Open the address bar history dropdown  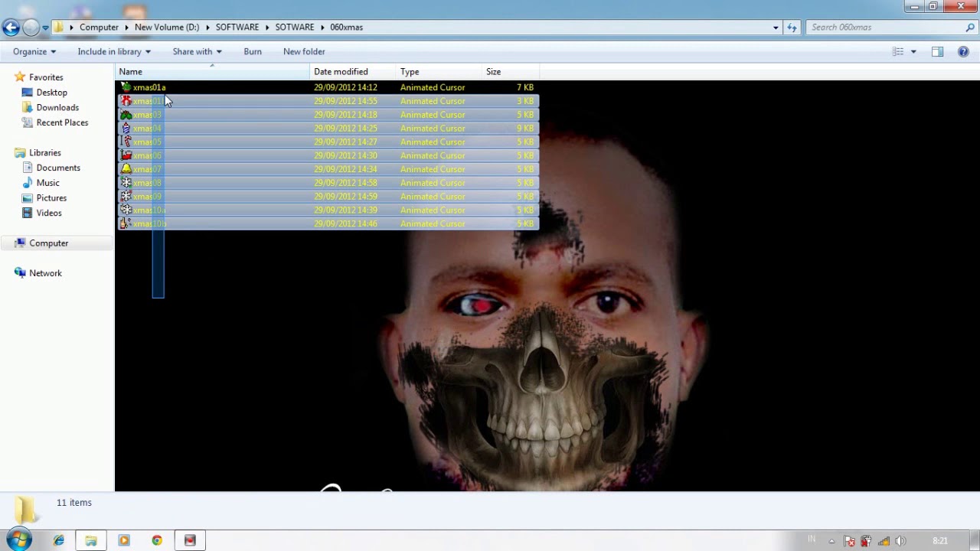coord(776,28)
